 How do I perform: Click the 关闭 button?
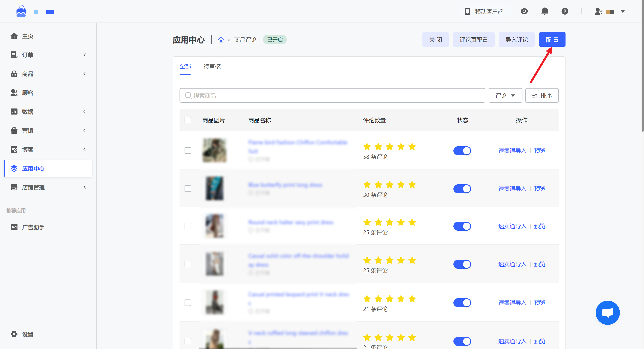(x=436, y=39)
